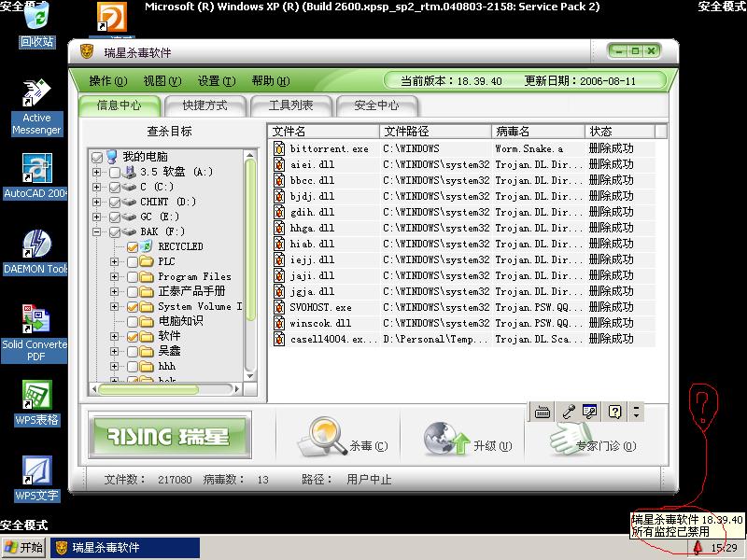Screen dimensions: 747x560
Task: Collapse the BAK (F:) drive node
Action: coord(97,231)
